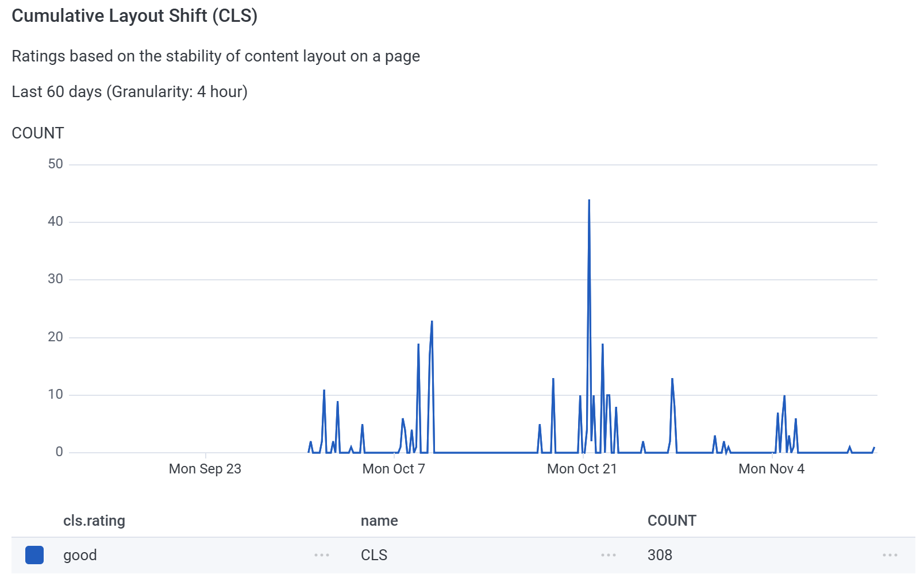Viewport: 924px width, 578px height.
Task: Sort by the name column header
Action: tap(379, 521)
